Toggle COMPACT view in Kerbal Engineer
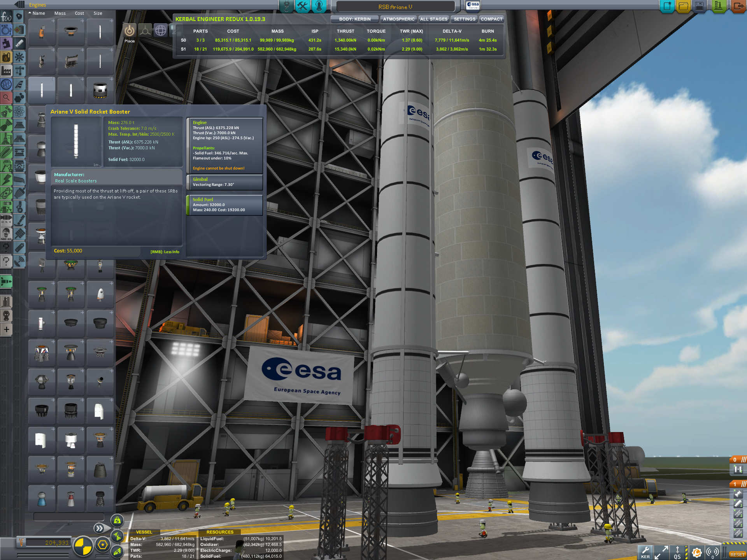The height and width of the screenshot is (560, 747). tap(492, 19)
